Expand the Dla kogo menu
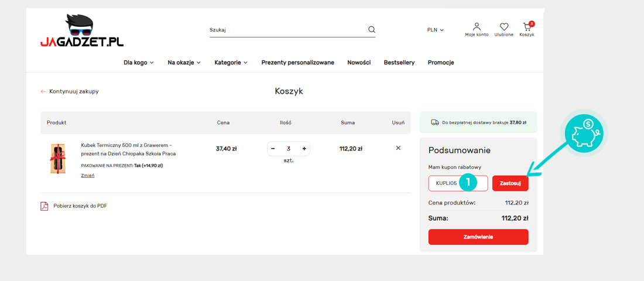Viewport: 644px width, 281px height. [x=138, y=63]
